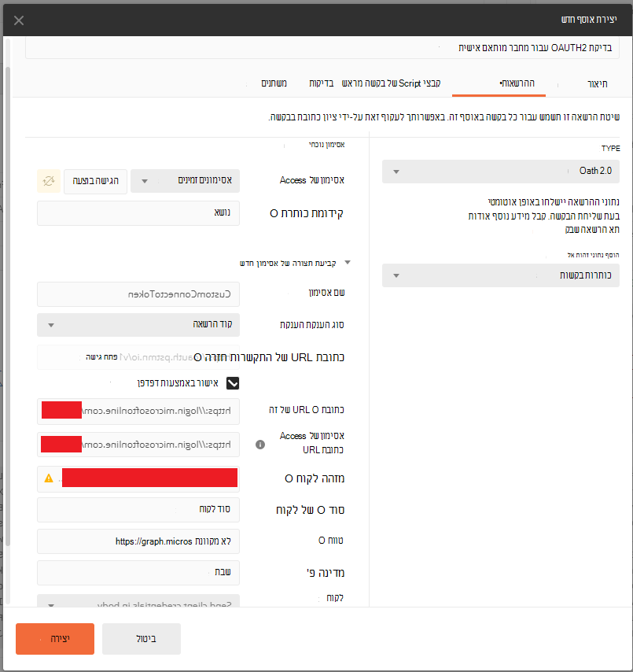Viewport: 633px width, 672px height.
Task: Click the info icon beside Access token URL
Action: [x=260, y=445]
